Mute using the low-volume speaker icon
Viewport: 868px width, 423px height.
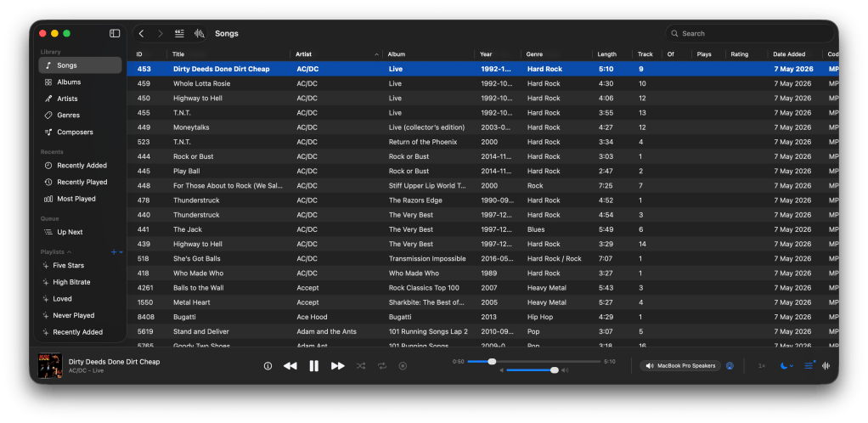502,370
